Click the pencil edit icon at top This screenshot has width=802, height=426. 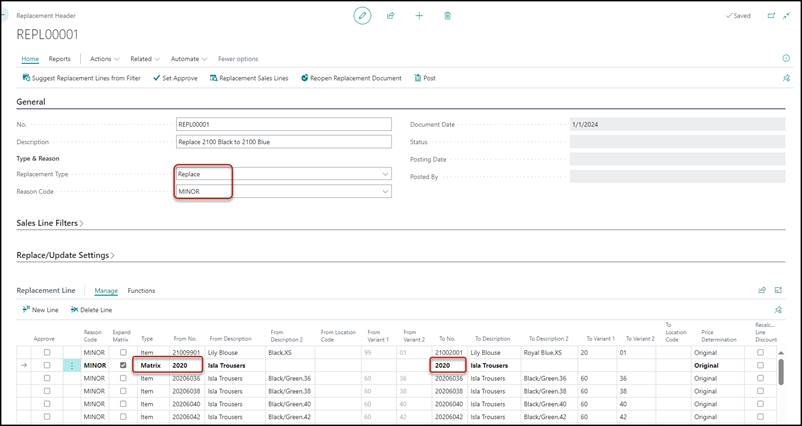[362, 16]
